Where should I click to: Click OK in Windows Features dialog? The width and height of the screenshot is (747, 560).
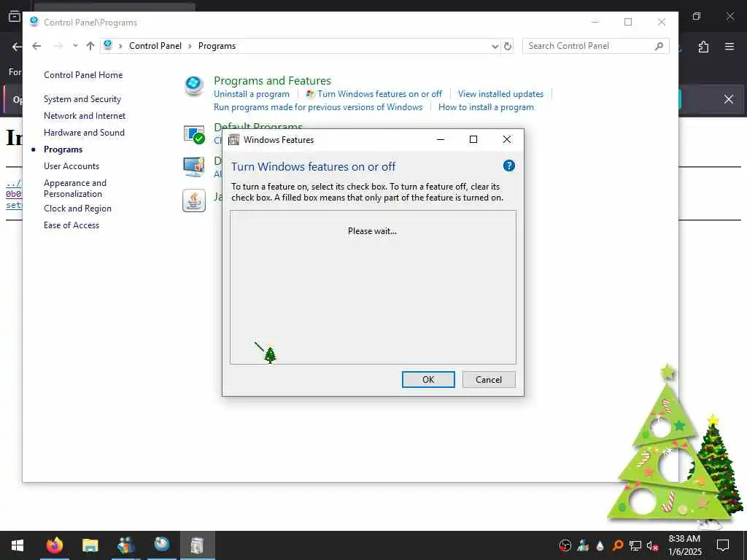(x=427, y=379)
